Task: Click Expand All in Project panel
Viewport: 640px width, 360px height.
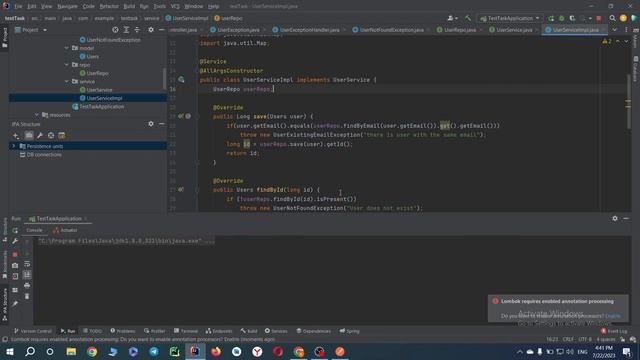Action: pyautogui.click(x=126, y=30)
